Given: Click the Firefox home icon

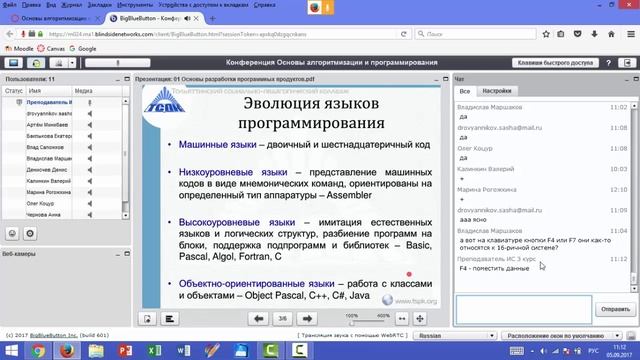Looking at the screenshot, I should 611,34.
